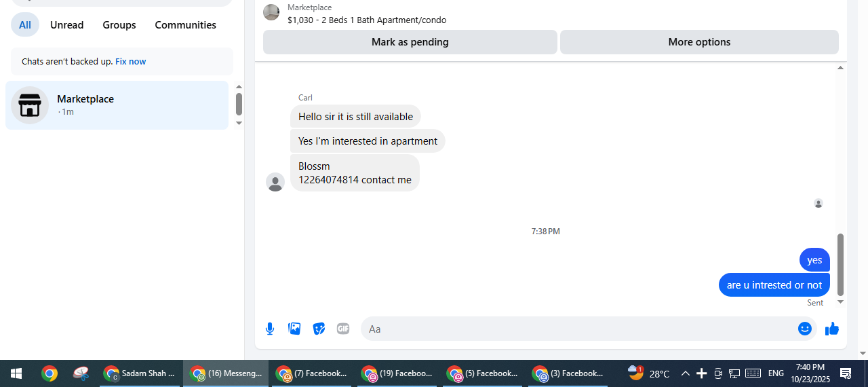Screen dimensions: 868x387
Task: Open the sticker picker icon
Action: coord(319,329)
